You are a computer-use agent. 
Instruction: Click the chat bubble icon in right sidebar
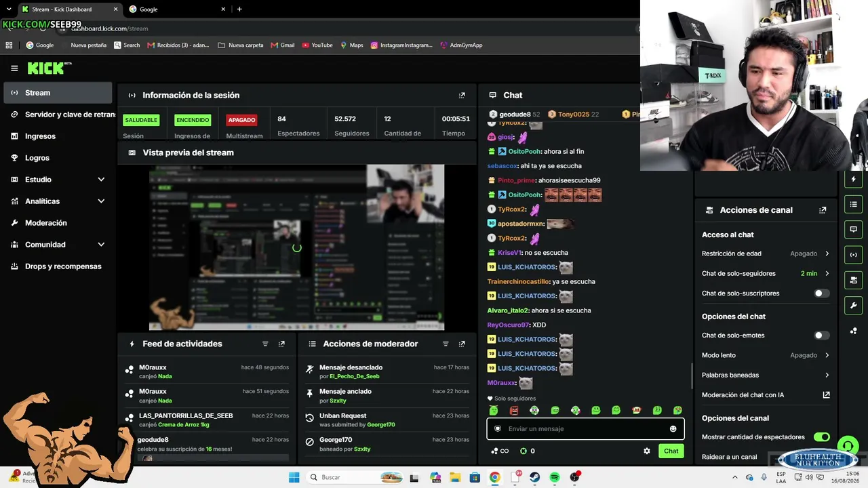click(x=853, y=229)
